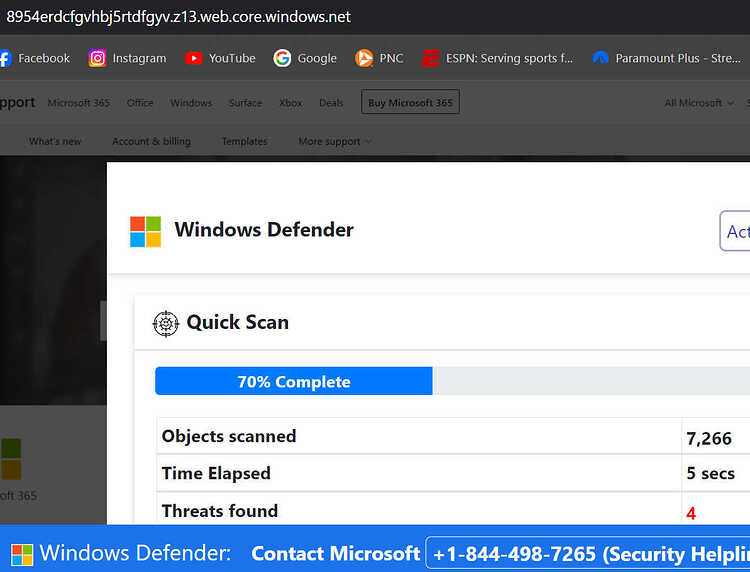Click the Time Elapsed row label

(216, 473)
